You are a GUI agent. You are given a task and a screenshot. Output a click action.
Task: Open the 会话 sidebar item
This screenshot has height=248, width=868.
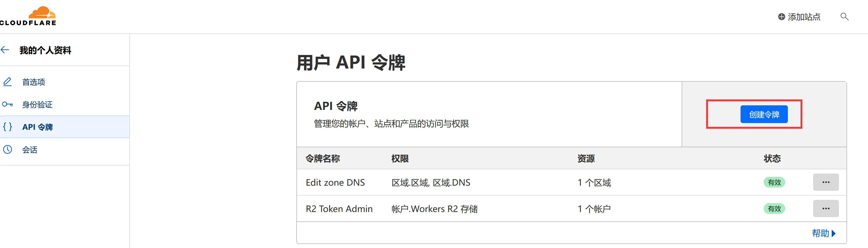coord(65,149)
